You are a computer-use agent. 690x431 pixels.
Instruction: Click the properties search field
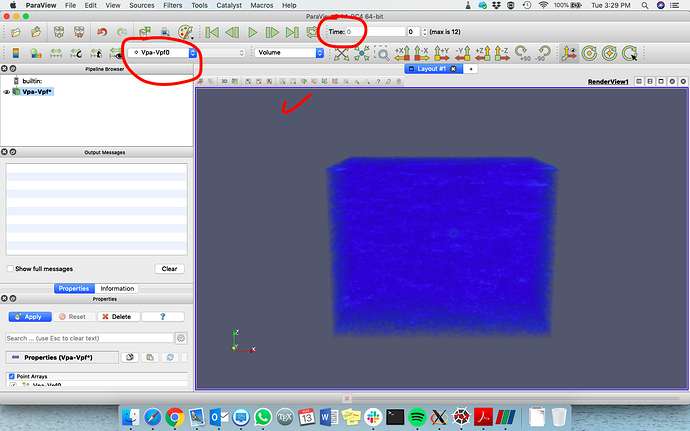[89, 338]
